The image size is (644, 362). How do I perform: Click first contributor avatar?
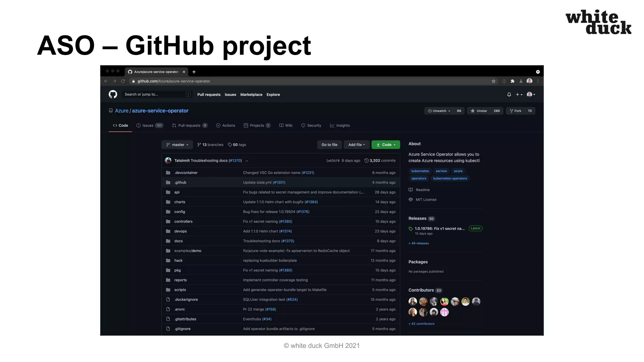click(413, 302)
